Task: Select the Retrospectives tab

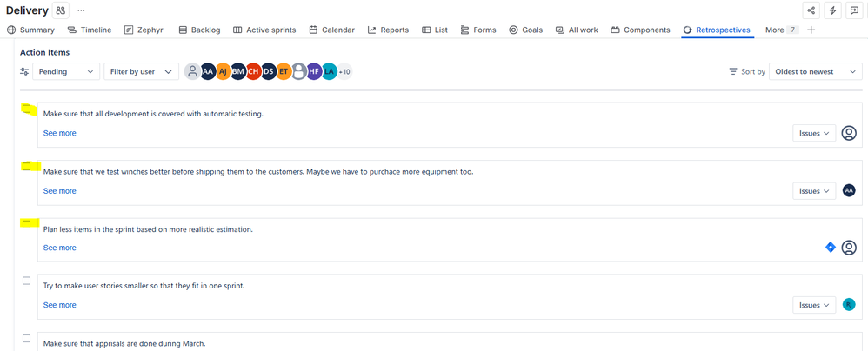Action: point(717,30)
